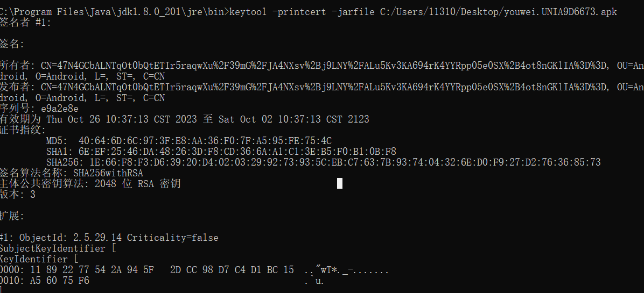Click the 签名者 #1 line
Image resolution: width=644 pixels, height=293 pixels.
[x=26, y=23]
